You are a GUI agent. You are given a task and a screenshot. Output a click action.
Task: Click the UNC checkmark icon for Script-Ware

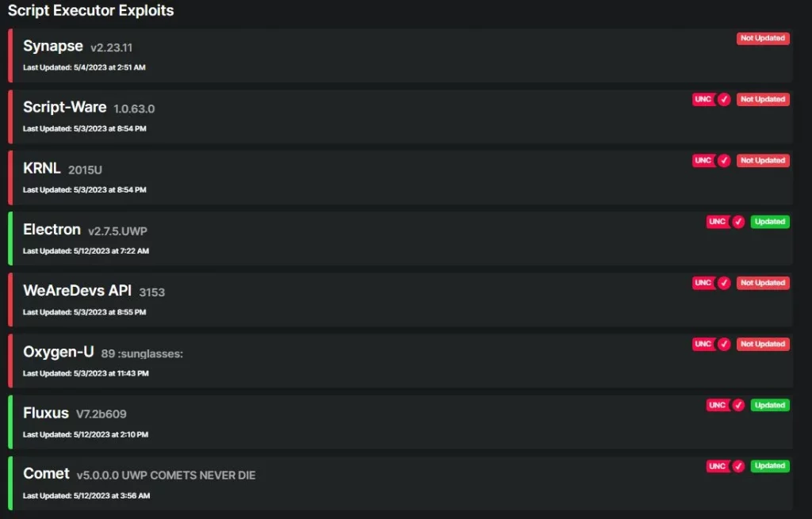[724, 100]
